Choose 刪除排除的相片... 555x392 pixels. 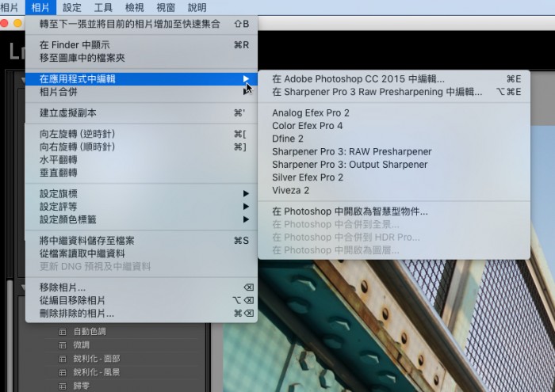pyautogui.click(x=142, y=313)
